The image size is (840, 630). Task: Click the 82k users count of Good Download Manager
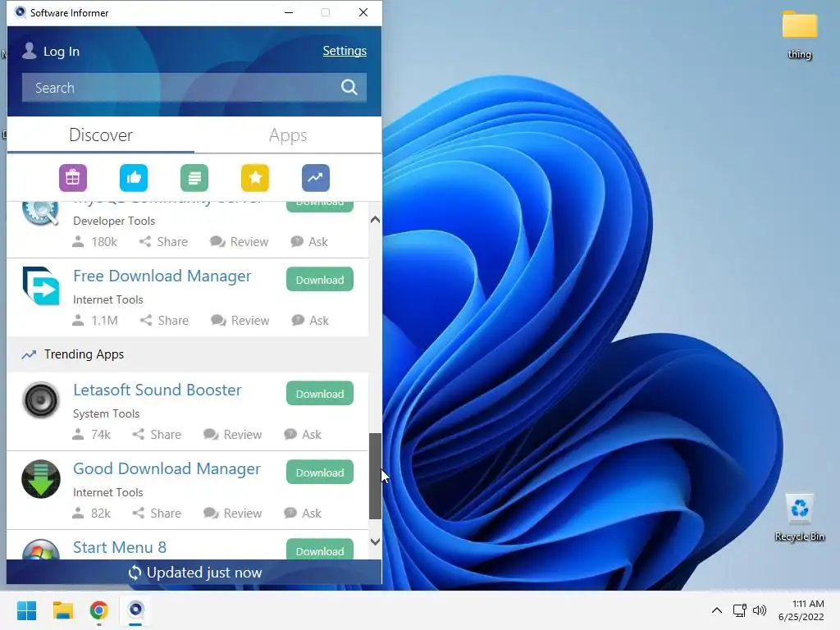[92, 514]
